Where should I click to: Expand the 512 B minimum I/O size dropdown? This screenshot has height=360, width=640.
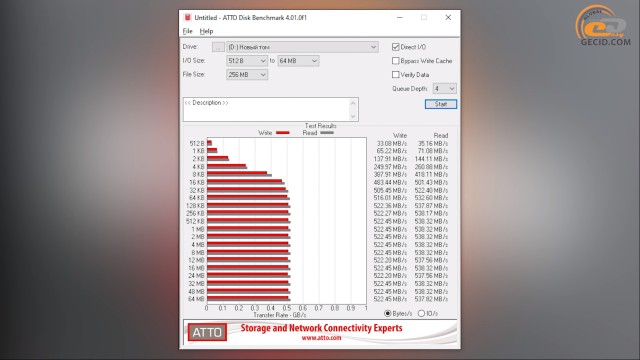coord(247,61)
